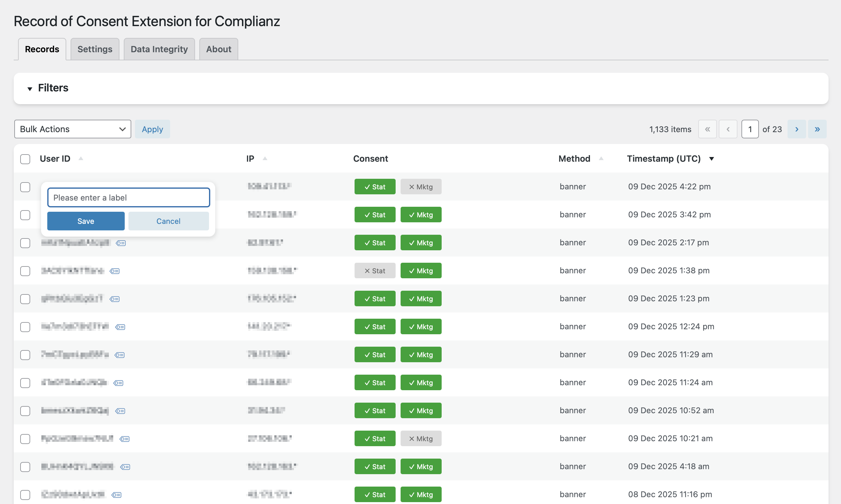Open the Bulk Actions dropdown
The width and height of the screenshot is (841, 504).
pos(72,129)
